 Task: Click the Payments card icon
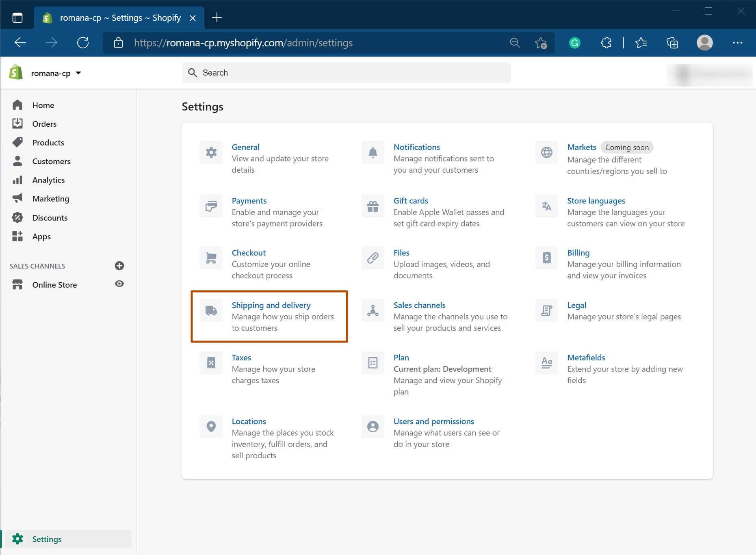pos(211,206)
